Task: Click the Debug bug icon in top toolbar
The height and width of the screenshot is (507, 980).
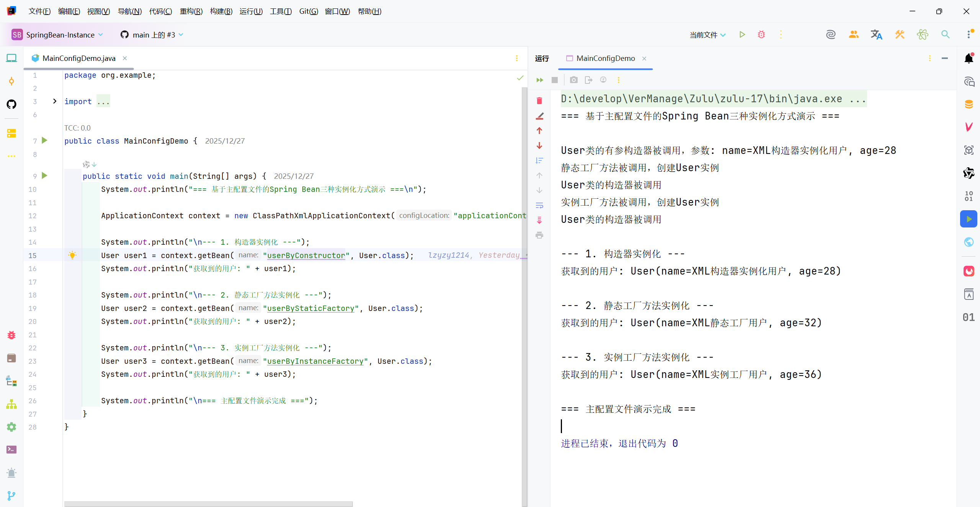Action: [761, 34]
